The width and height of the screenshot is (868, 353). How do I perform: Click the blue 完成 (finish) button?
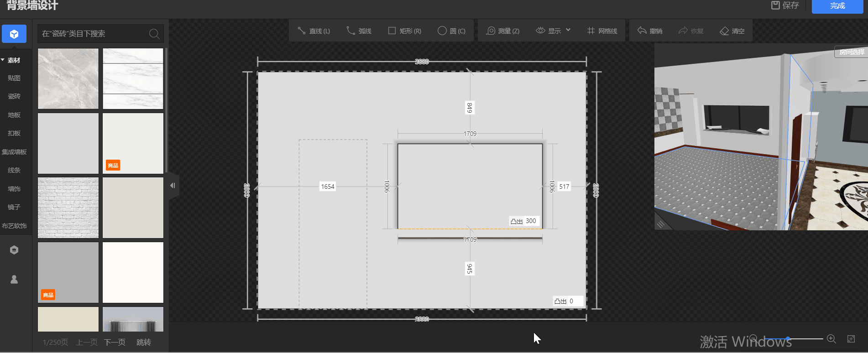[837, 6]
